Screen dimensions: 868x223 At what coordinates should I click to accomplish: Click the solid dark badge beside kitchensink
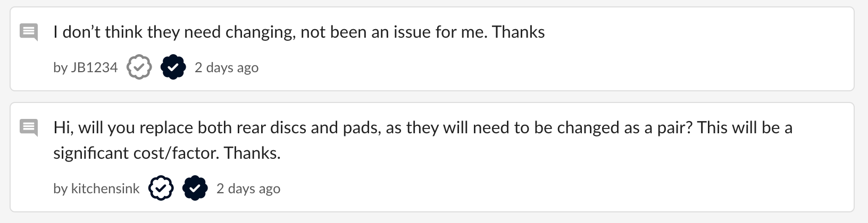pyautogui.click(x=195, y=188)
